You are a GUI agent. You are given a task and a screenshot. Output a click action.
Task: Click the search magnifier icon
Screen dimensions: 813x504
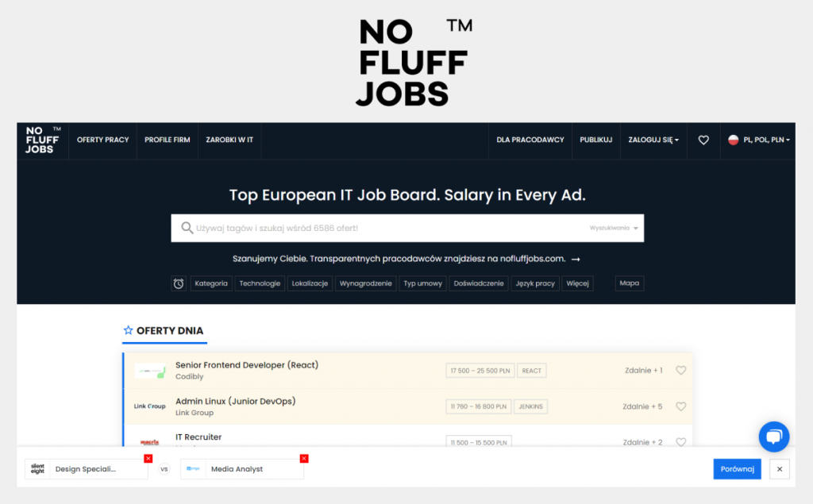(187, 228)
